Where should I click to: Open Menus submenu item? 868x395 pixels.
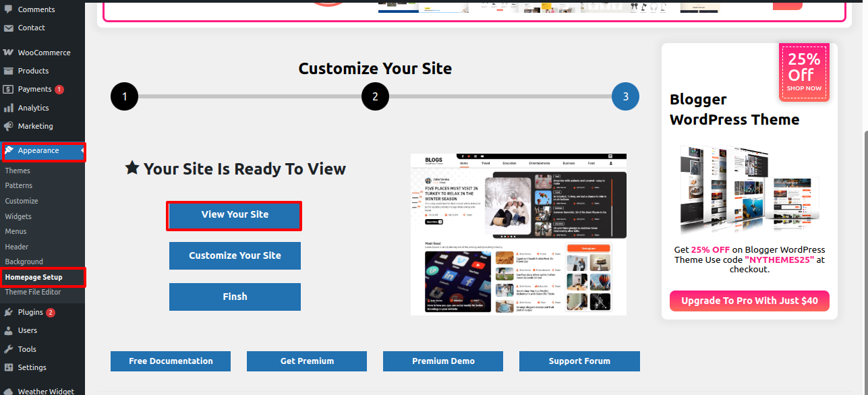pyautogui.click(x=16, y=231)
